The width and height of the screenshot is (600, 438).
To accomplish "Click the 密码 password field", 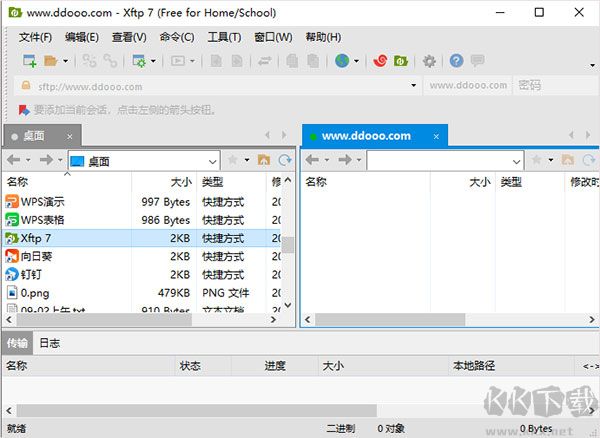I will click(x=557, y=85).
